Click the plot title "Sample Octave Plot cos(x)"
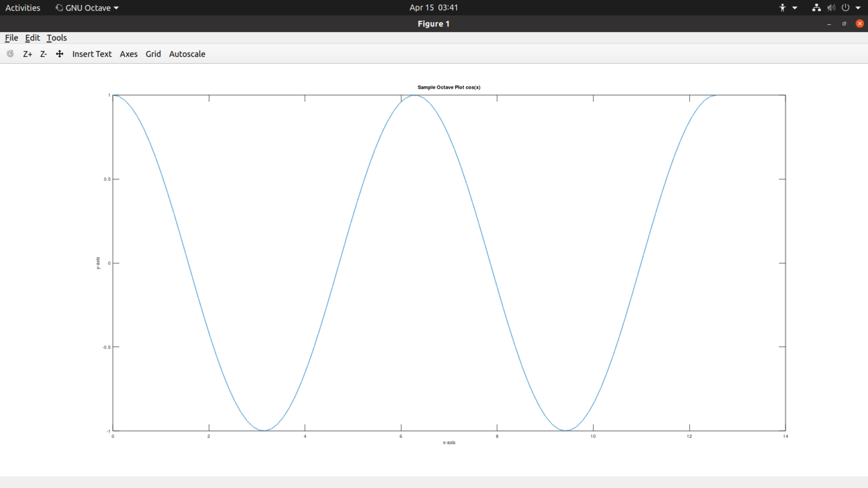 tap(449, 88)
